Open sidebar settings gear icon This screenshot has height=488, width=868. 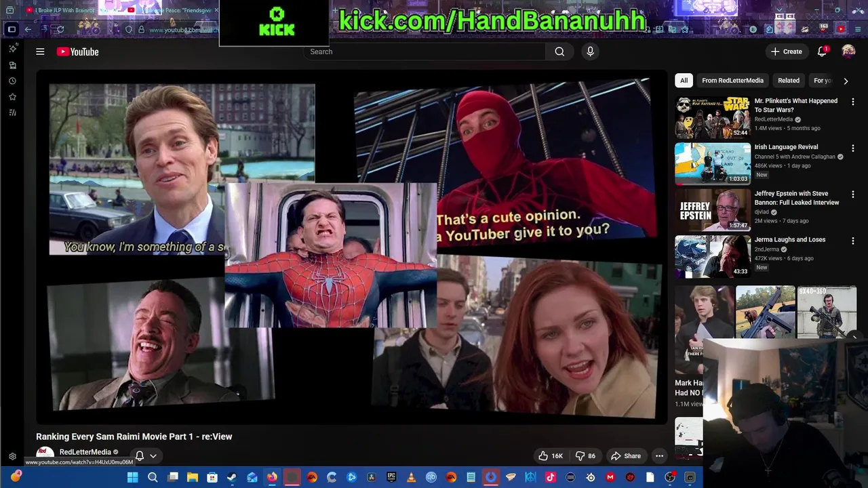[12, 457]
